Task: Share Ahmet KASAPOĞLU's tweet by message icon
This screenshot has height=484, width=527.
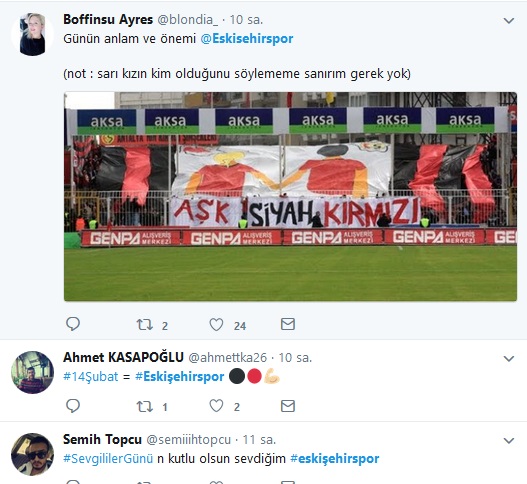Action: (x=288, y=406)
